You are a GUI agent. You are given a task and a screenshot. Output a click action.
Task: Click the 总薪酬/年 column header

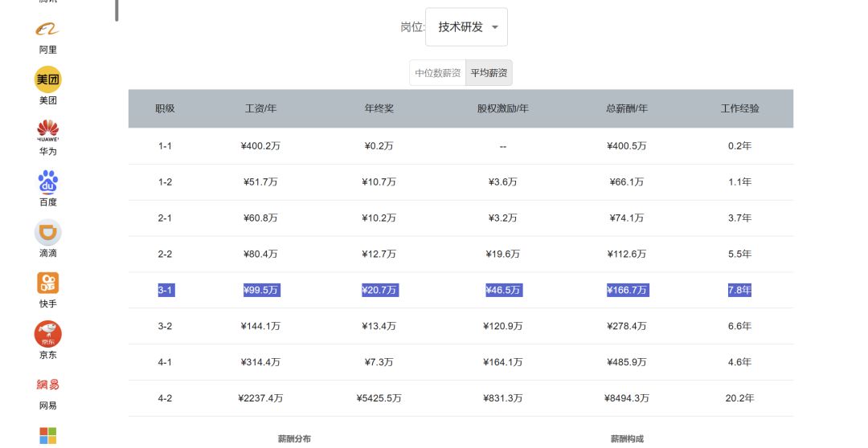pos(627,108)
